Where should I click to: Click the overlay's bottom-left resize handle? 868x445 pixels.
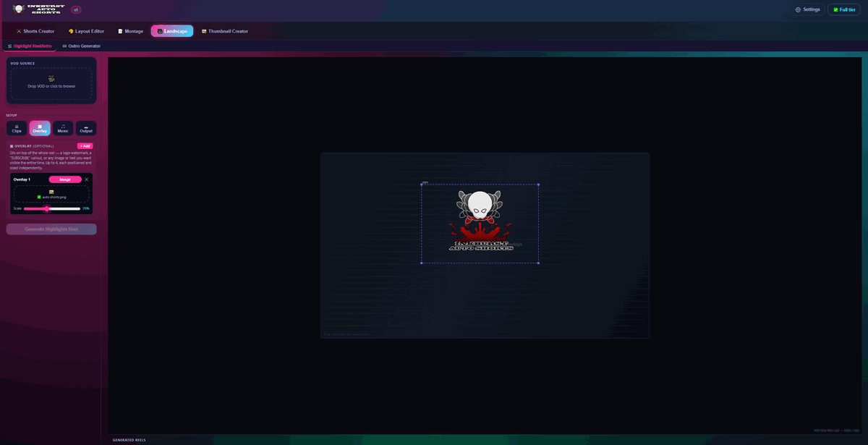coord(422,263)
